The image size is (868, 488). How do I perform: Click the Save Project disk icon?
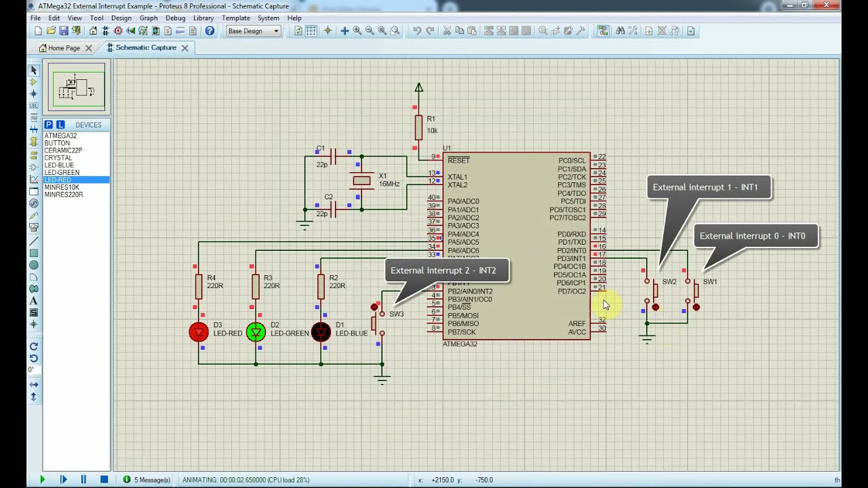pos(64,31)
